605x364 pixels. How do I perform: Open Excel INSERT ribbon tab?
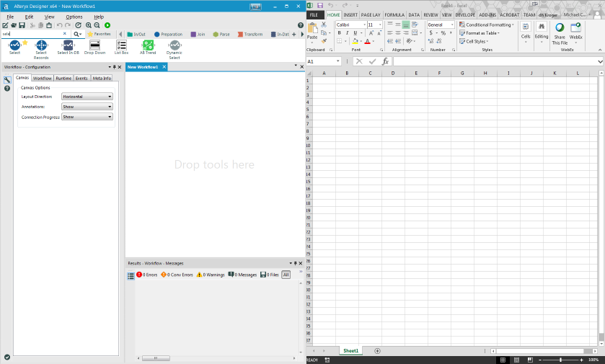[350, 14]
